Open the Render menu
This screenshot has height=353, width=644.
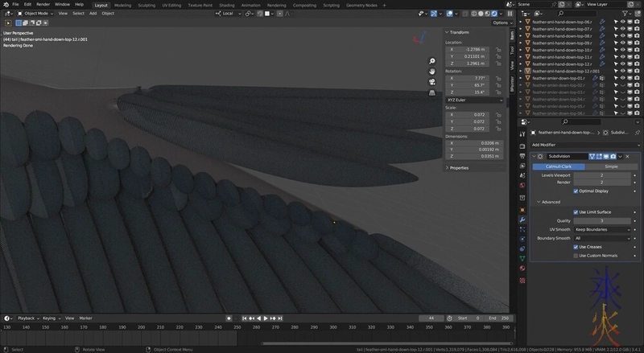point(43,5)
